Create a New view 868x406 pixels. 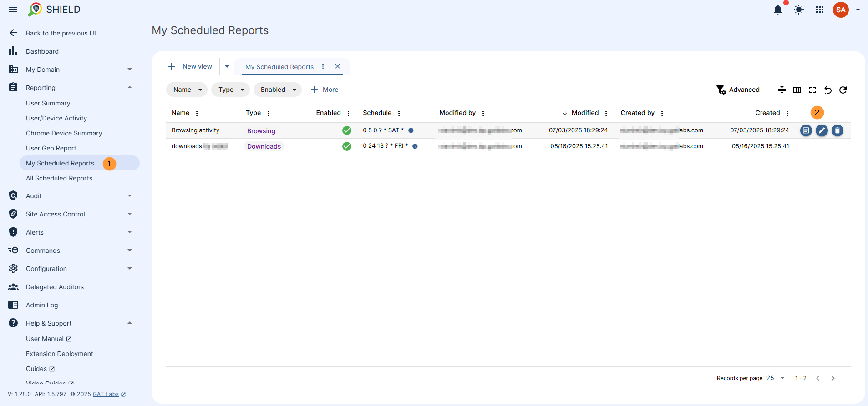190,66
